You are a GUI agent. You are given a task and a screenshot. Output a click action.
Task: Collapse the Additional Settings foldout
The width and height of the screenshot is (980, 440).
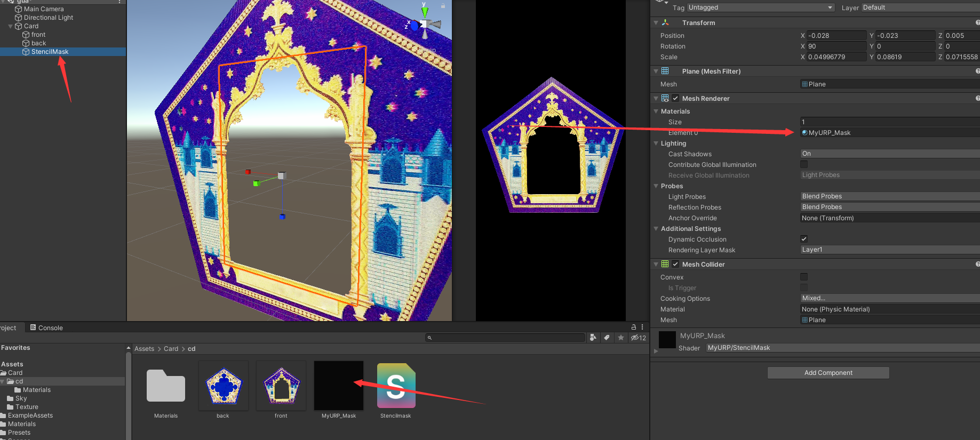[656, 229]
